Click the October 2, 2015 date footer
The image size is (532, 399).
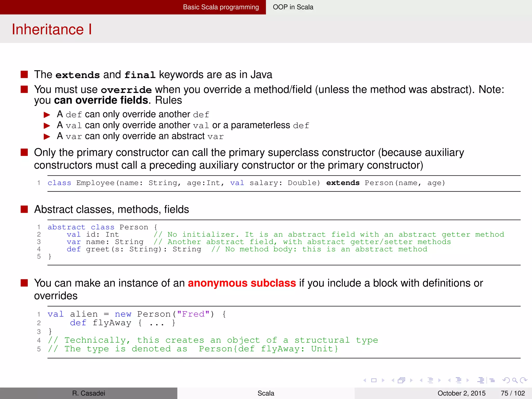(x=461, y=393)
